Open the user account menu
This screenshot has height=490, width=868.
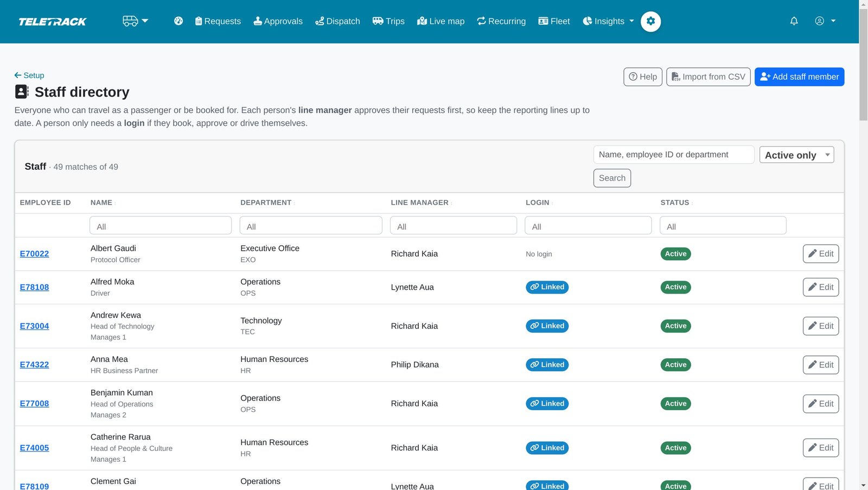coord(825,21)
